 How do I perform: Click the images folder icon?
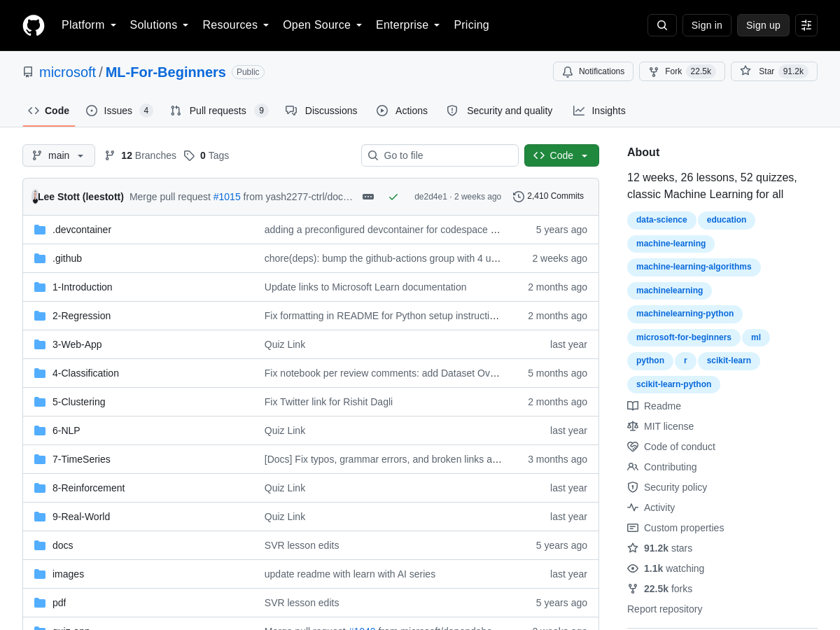[40, 574]
